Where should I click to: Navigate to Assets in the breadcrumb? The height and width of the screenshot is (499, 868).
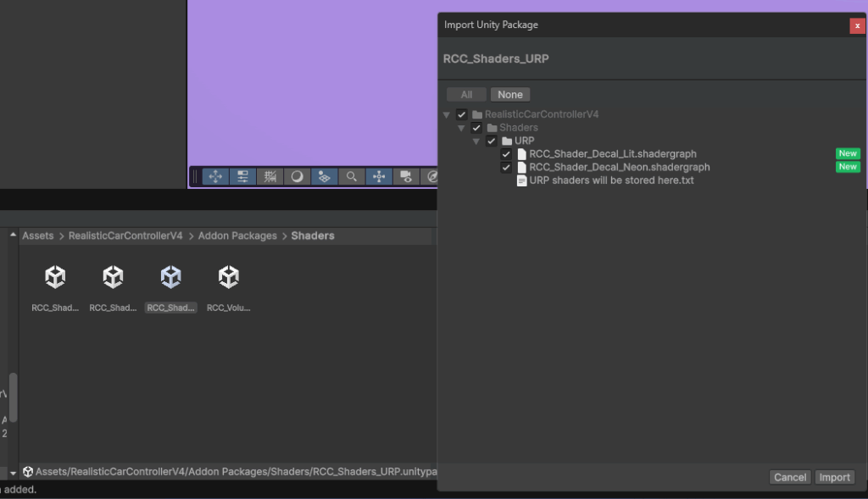[x=37, y=236]
